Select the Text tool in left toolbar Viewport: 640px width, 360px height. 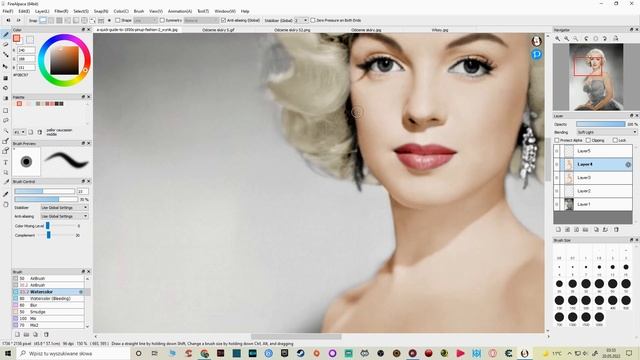click(x=6, y=162)
